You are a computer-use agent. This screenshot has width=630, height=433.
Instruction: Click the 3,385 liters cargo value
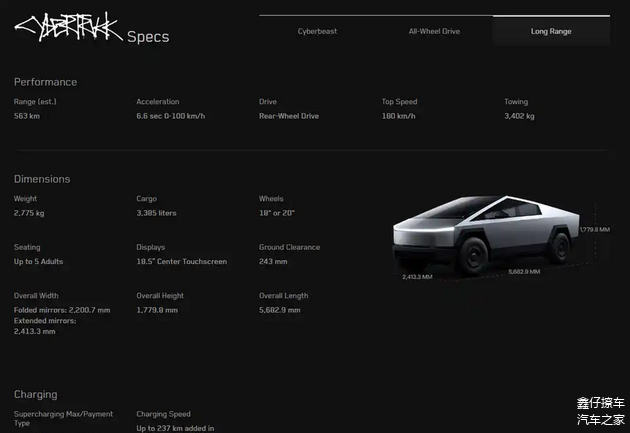[x=157, y=213]
